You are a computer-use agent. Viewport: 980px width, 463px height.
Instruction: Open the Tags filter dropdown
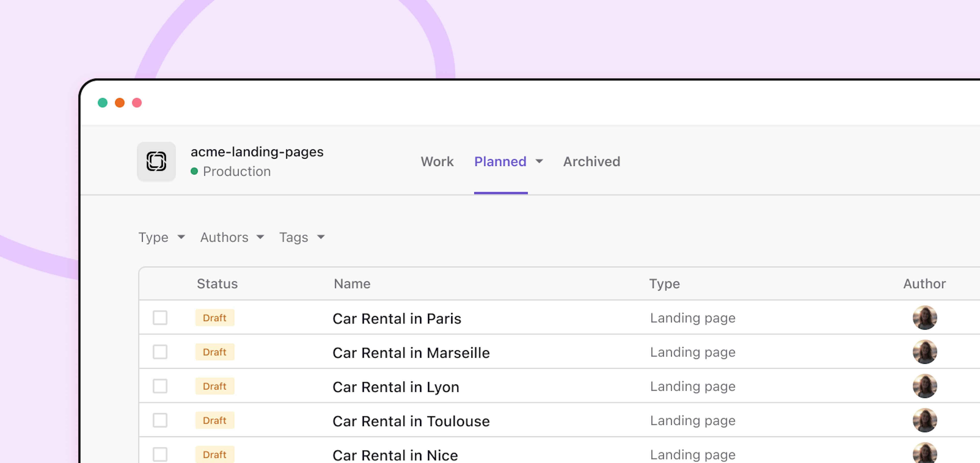coord(302,237)
